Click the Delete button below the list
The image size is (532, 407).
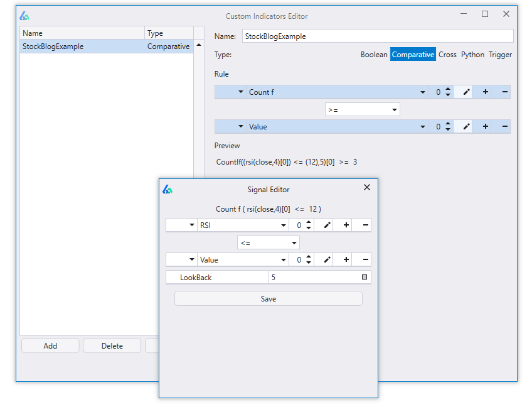112,345
